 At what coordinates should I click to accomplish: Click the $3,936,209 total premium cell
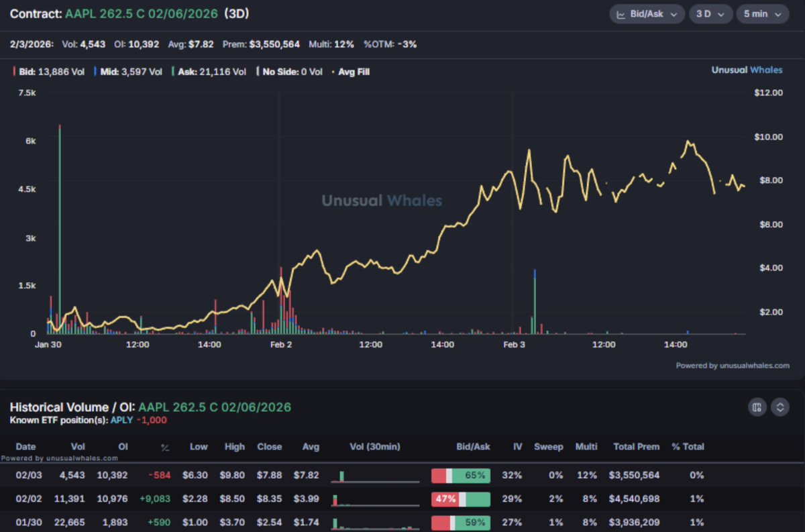[x=634, y=523]
